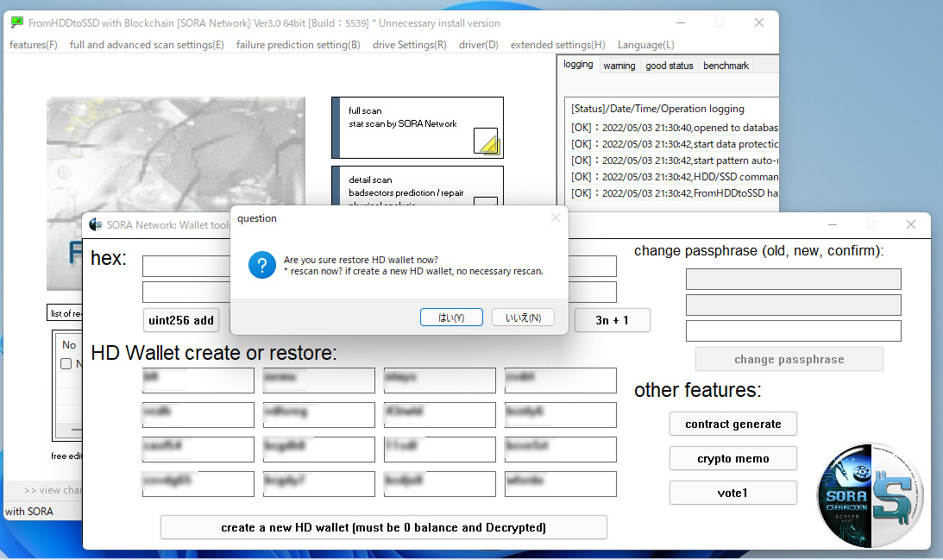
Task: Switch to the warning tab
Action: click(x=619, y=66)
